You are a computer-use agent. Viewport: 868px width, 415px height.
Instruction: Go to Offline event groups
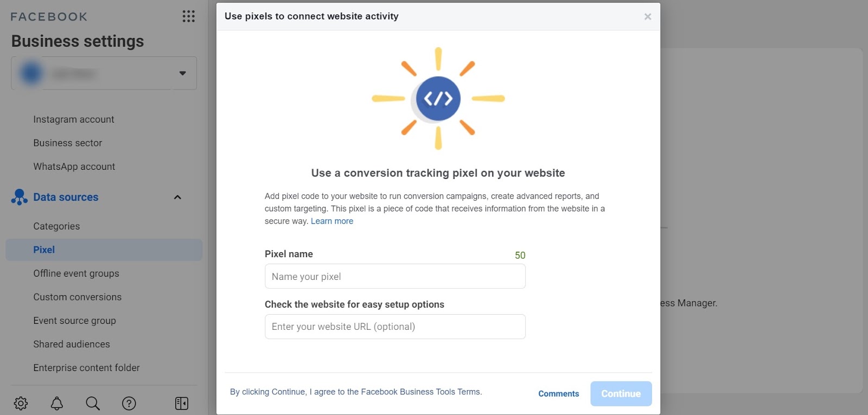(76, 273)
